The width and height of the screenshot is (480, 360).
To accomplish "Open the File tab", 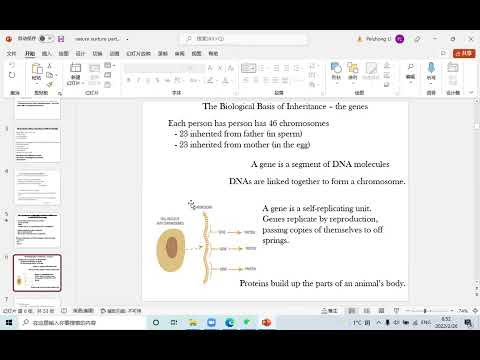I will (11, 53).
